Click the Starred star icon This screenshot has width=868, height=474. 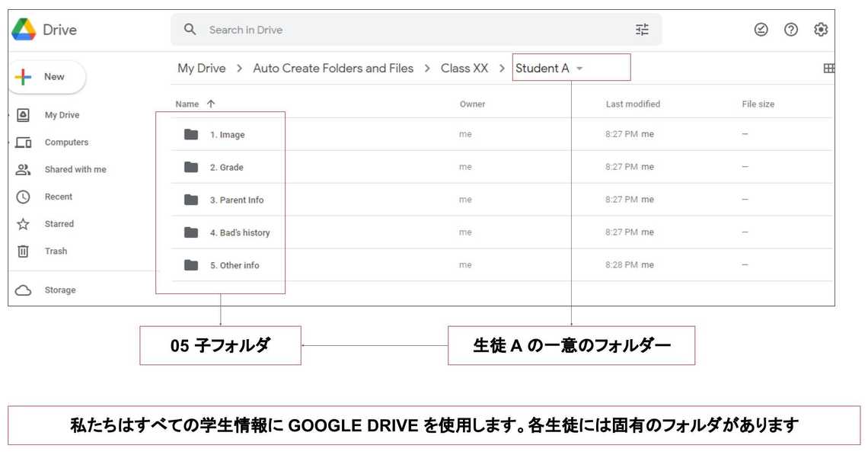click(23, 224)
